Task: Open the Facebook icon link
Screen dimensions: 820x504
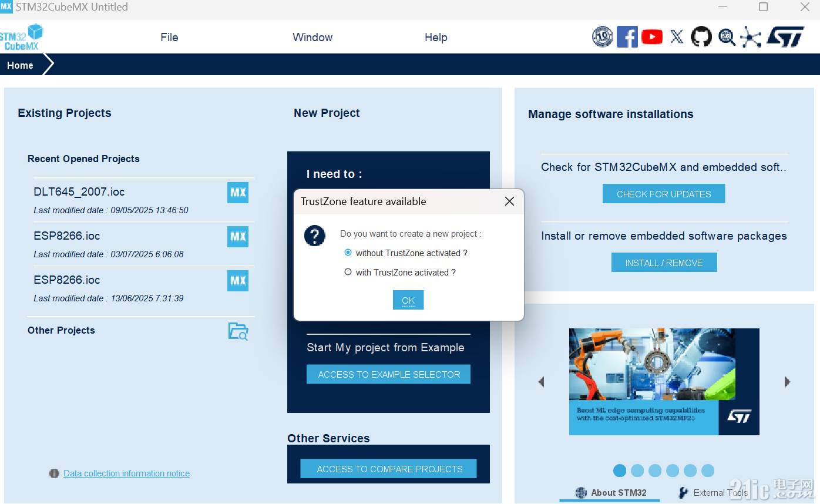Action: point(627,37)
